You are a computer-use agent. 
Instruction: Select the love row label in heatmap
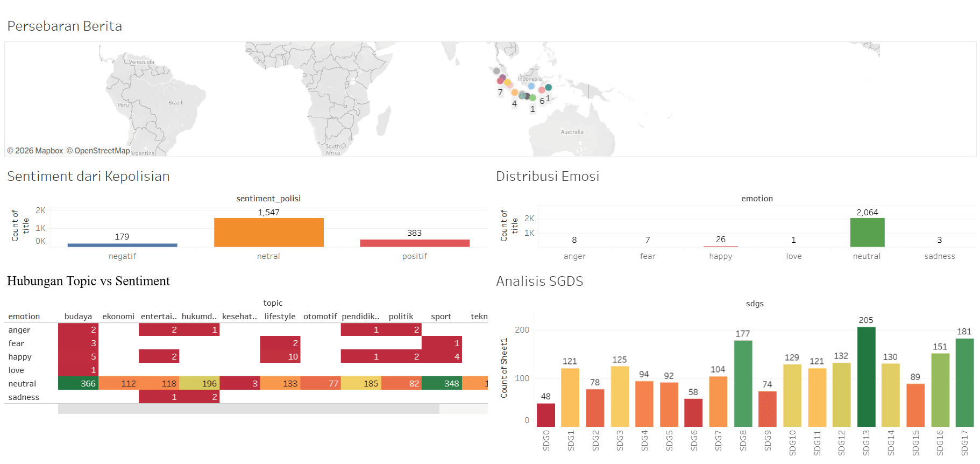[x=16, y=370]
